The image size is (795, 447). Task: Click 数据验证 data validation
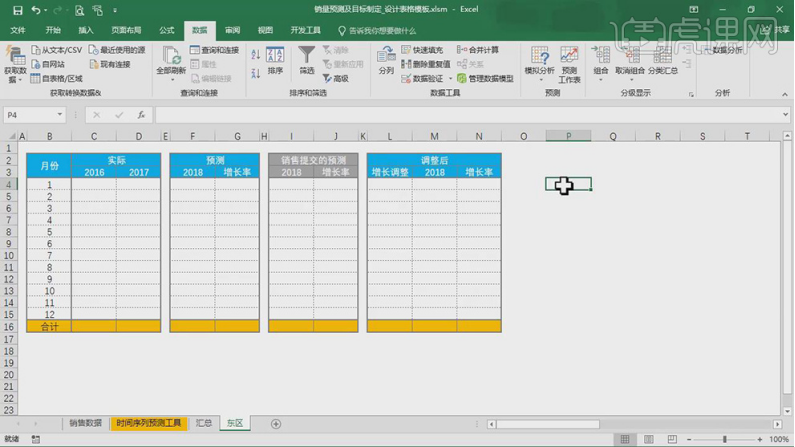click(422, 78)
